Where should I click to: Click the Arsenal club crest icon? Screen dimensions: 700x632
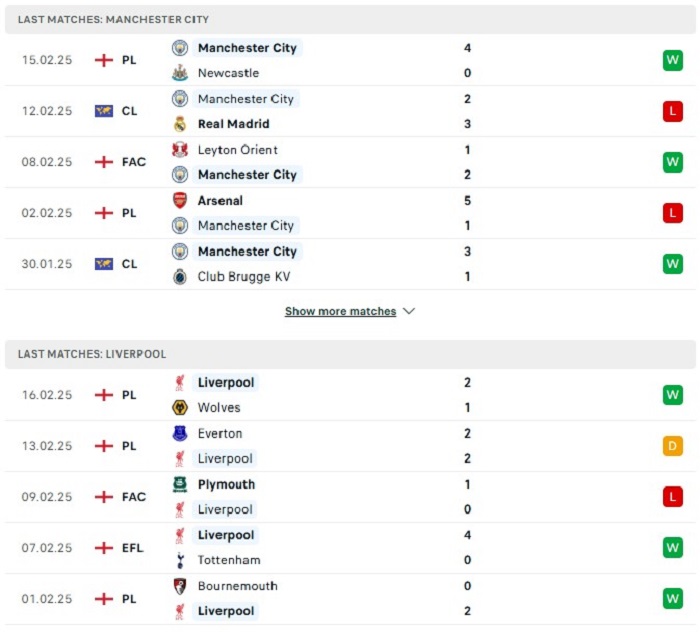coord(180,200)
